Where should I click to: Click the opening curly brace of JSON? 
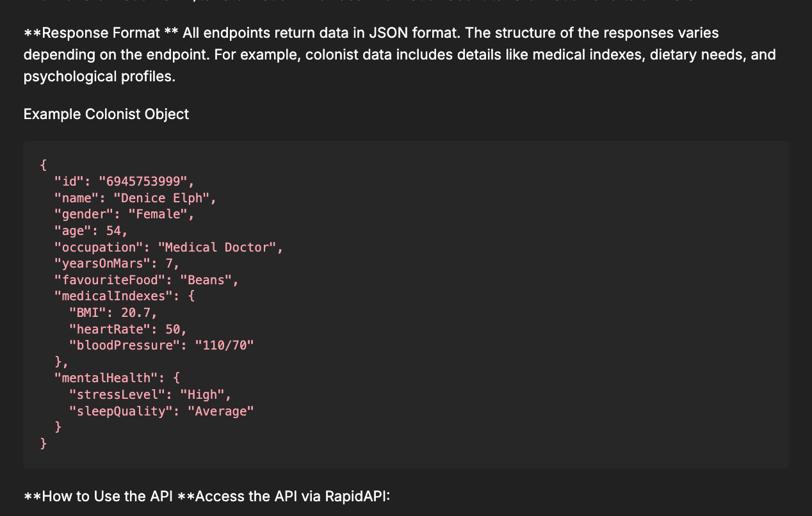pos(44,165)
